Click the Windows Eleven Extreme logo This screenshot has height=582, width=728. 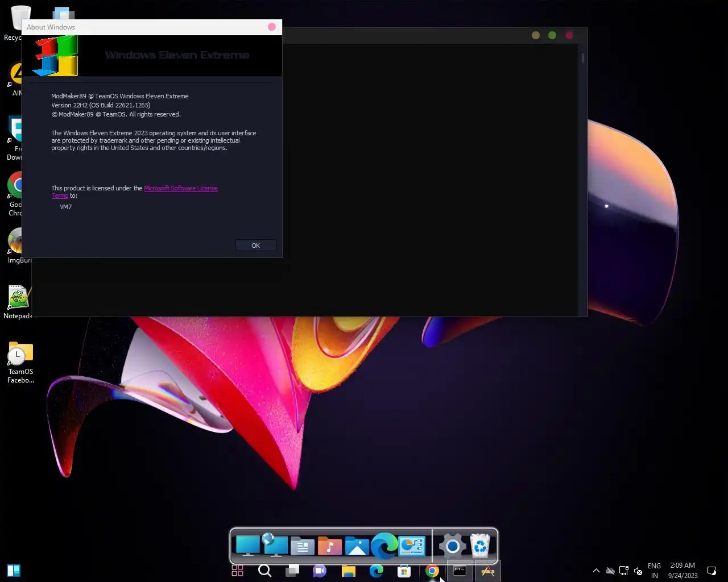click(x=55, y=56)
